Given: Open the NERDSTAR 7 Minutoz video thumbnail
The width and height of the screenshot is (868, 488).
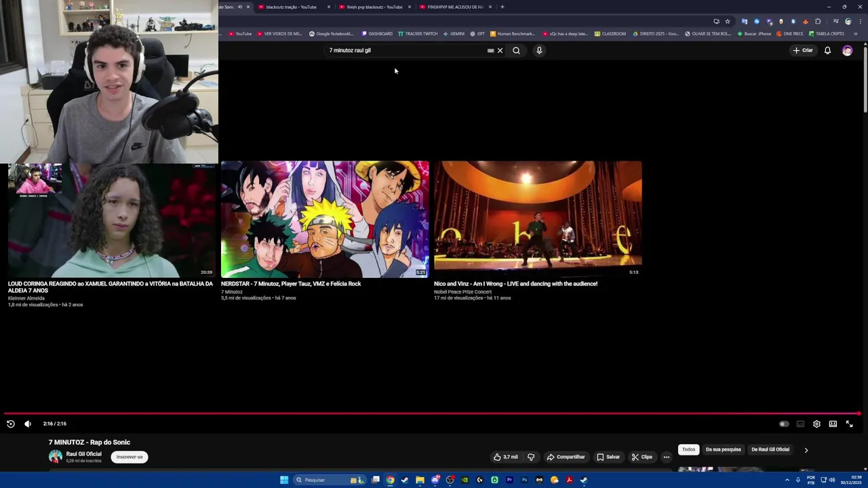Looking at the screenshot, I should [325, 220].
